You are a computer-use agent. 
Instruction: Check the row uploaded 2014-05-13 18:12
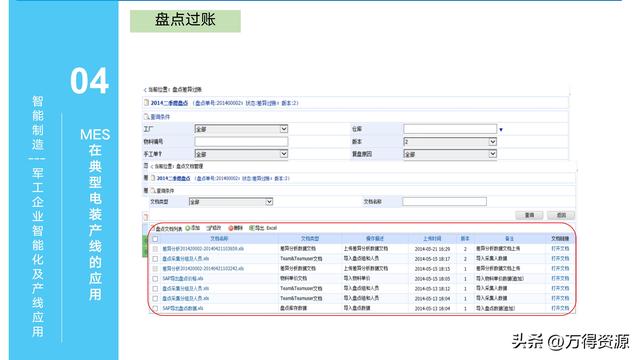tap(155, 289)
